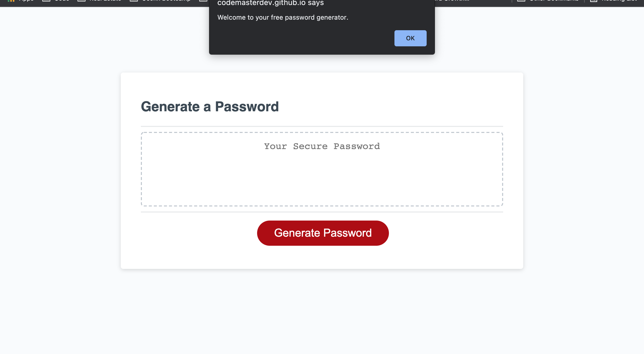Click the folder icon partially hidden behind the dialog
This screenshot has width=644, height=354.
pyautogui.click(x=203, y=1)
